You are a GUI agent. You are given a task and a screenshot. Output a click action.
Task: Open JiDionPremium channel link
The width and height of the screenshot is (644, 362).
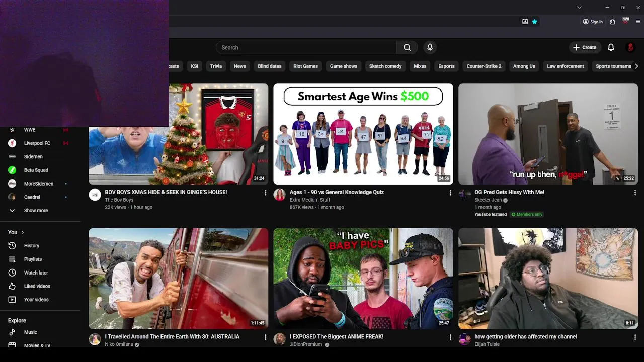[x=306, y=344]
